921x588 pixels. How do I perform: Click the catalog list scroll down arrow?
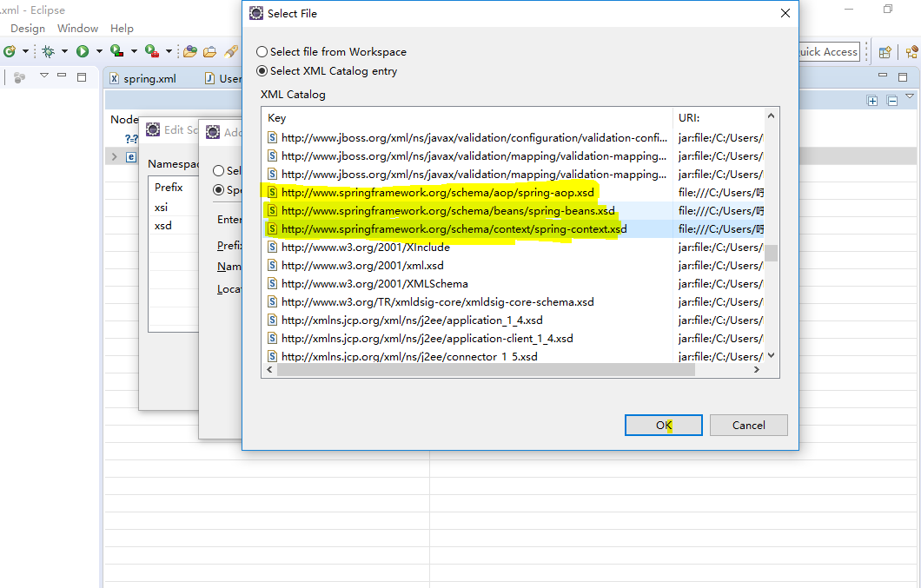click(x=772, y=355)
